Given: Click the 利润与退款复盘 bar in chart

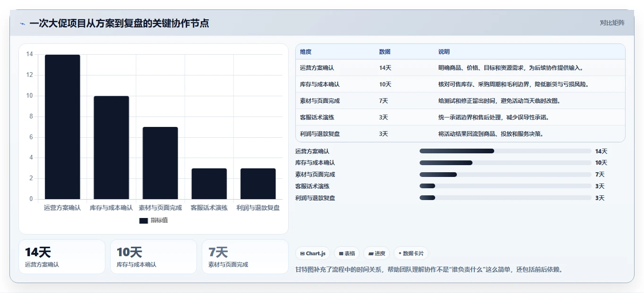Looking at the screenshot, I should coord(258,184).
